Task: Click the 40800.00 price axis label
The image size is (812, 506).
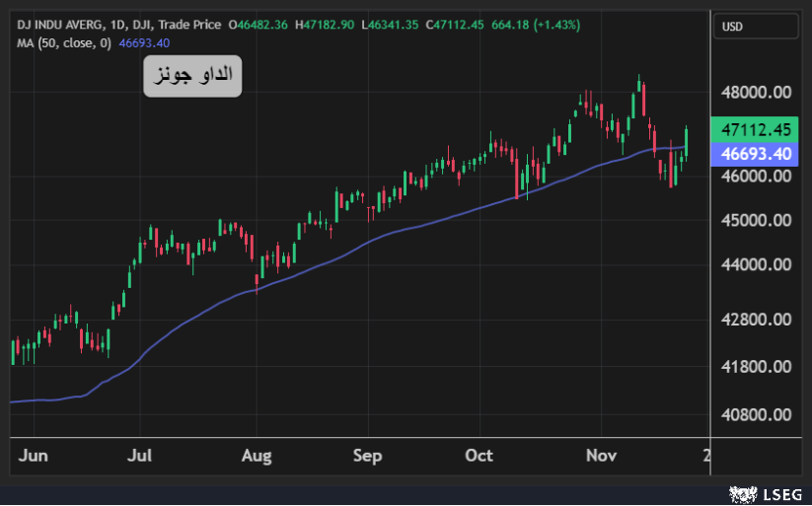Action: click(x=757, y=415)
